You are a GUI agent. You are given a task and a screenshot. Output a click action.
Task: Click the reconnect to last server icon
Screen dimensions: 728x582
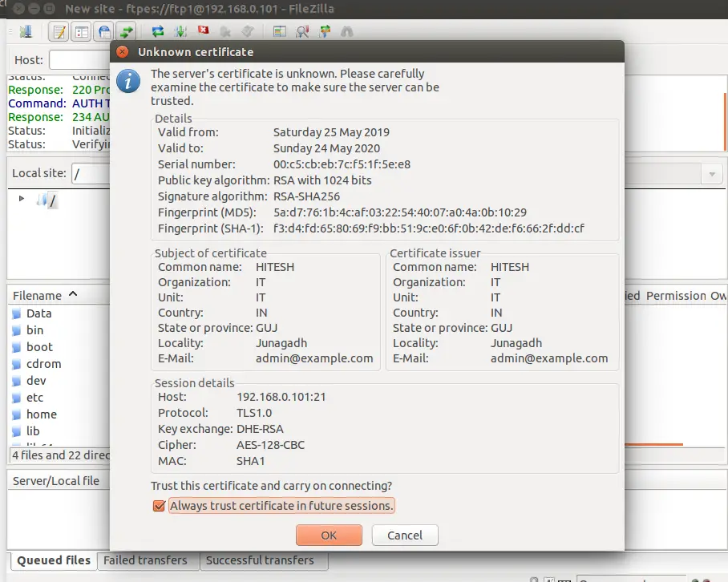click(248, 31)
